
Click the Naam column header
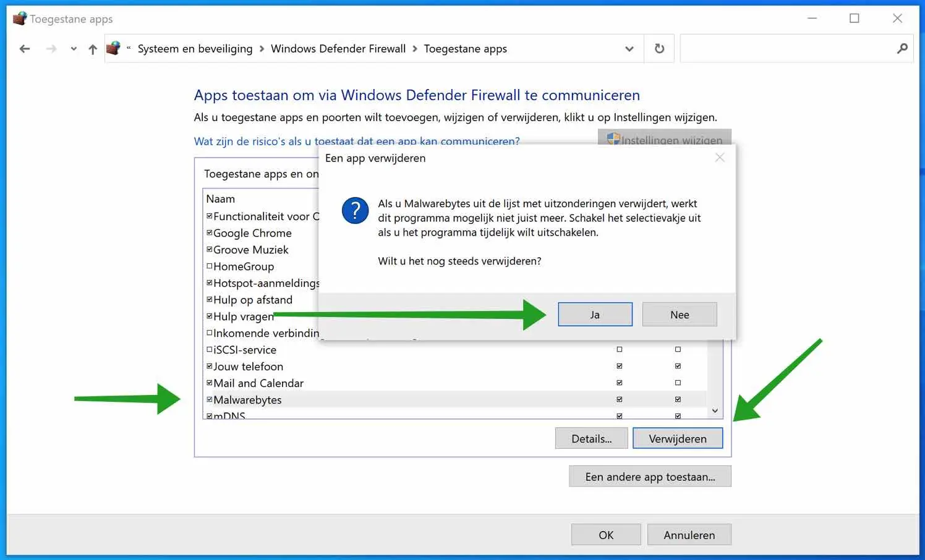(221, 199)
